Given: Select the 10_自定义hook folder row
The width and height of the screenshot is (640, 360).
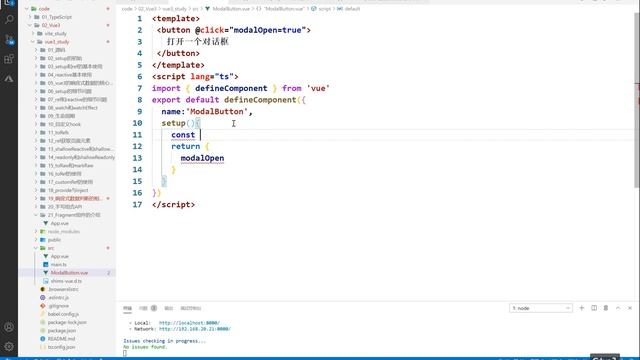Looking at the screenshot, I should (x=67, y=124).
